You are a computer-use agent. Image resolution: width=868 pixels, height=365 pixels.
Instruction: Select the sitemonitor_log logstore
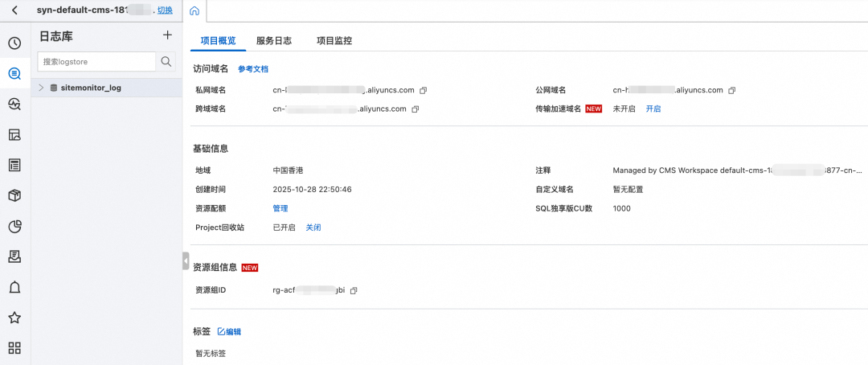coord(91,88)
